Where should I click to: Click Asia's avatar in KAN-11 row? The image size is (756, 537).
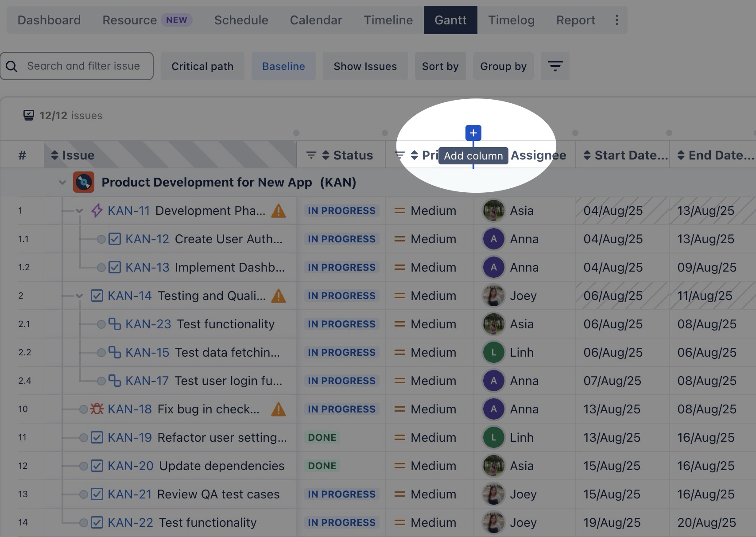(493, 211)
